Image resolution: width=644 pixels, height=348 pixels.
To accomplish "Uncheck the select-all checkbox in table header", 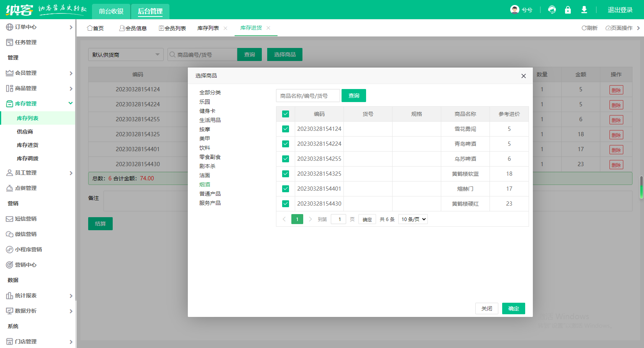I will [286, 114].
